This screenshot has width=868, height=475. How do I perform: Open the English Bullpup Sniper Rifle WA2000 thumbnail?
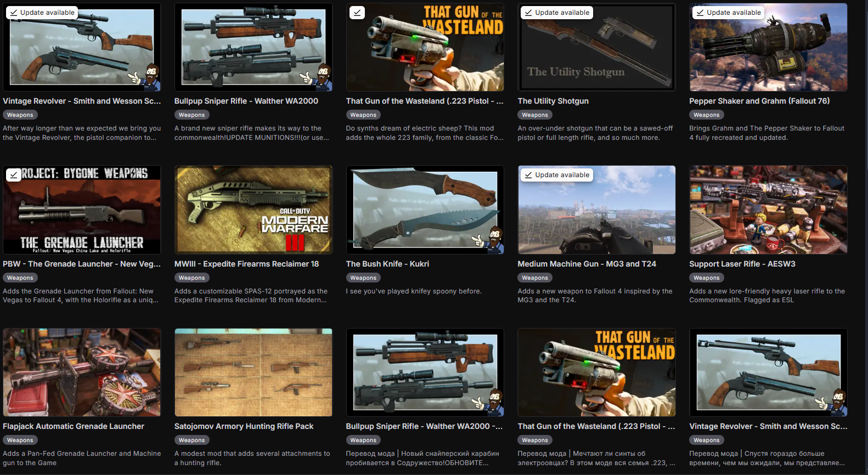coord(253,47)
